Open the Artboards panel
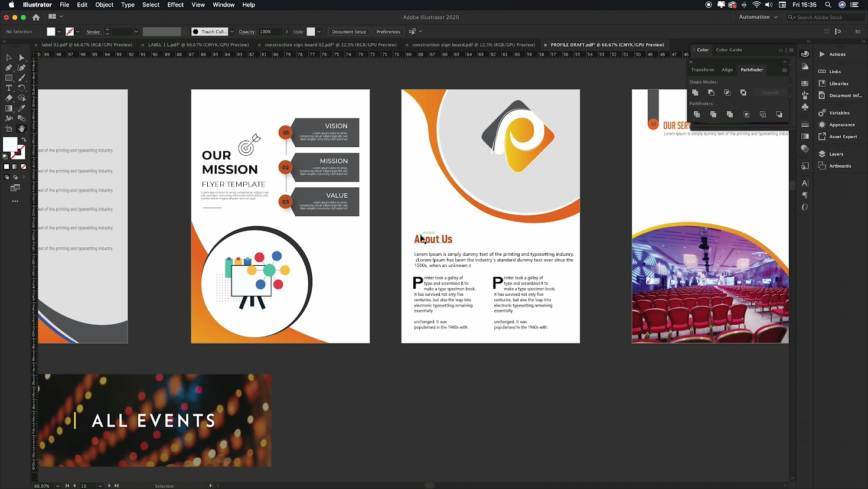 [840, 166]
